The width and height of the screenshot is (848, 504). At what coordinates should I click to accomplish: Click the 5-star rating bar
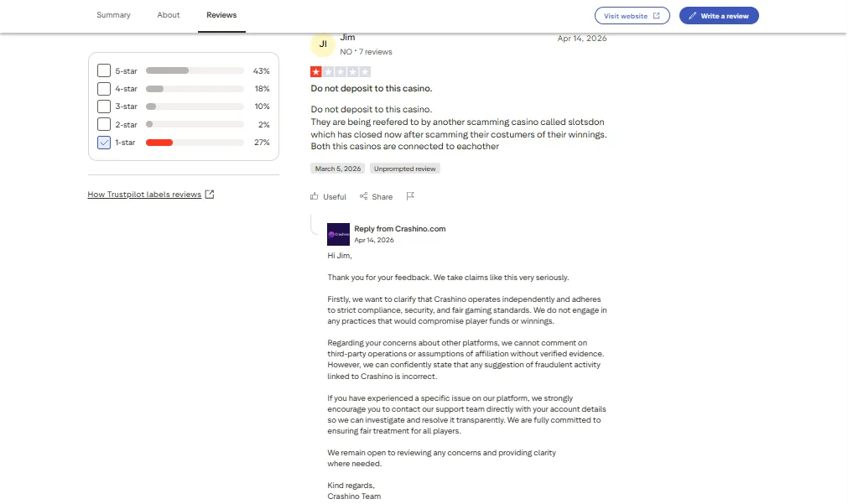tap(195, 70)
